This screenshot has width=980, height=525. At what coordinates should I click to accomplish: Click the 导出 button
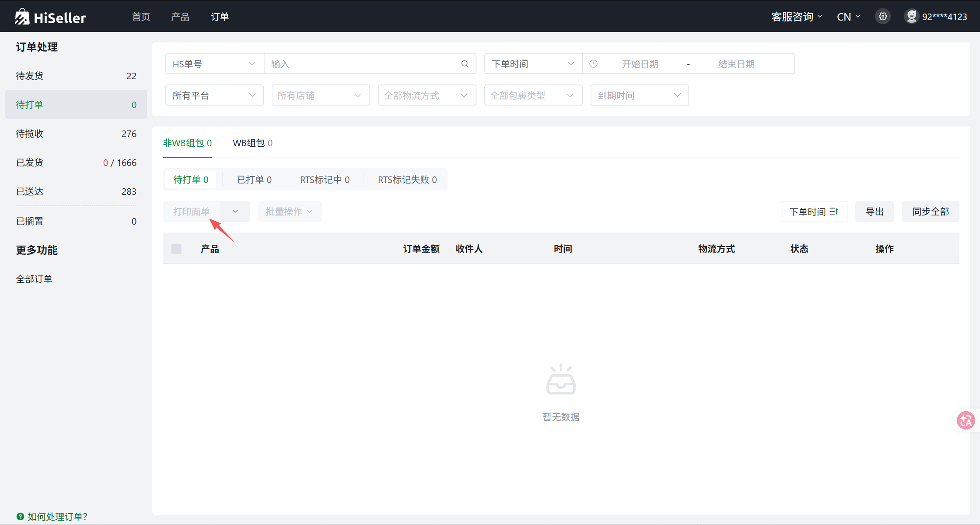[875, 212]
